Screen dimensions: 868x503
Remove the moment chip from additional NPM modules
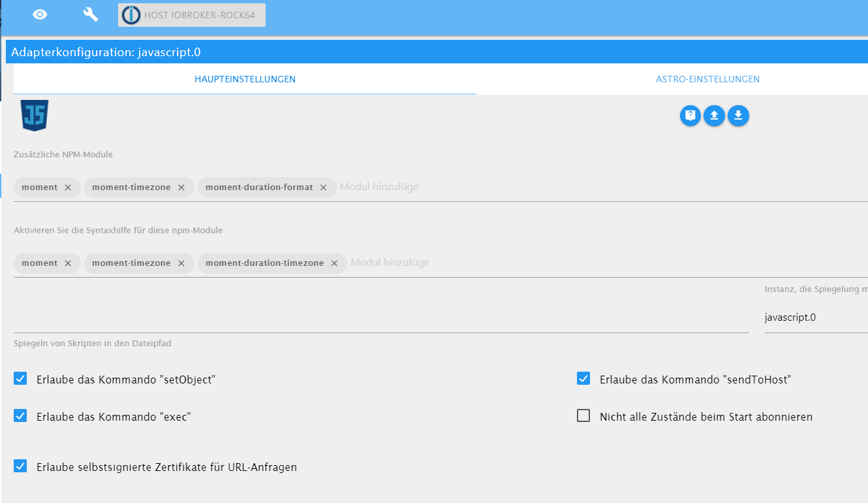[68, 187]
